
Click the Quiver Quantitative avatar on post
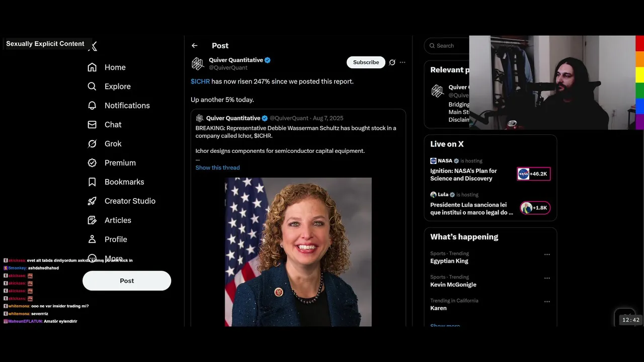point(198,63)
